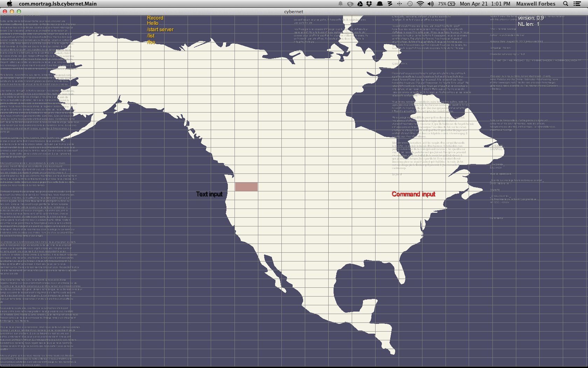The image size is (588, 368).
Task: Open the notification list icon
Action: (x=577, y=4)
